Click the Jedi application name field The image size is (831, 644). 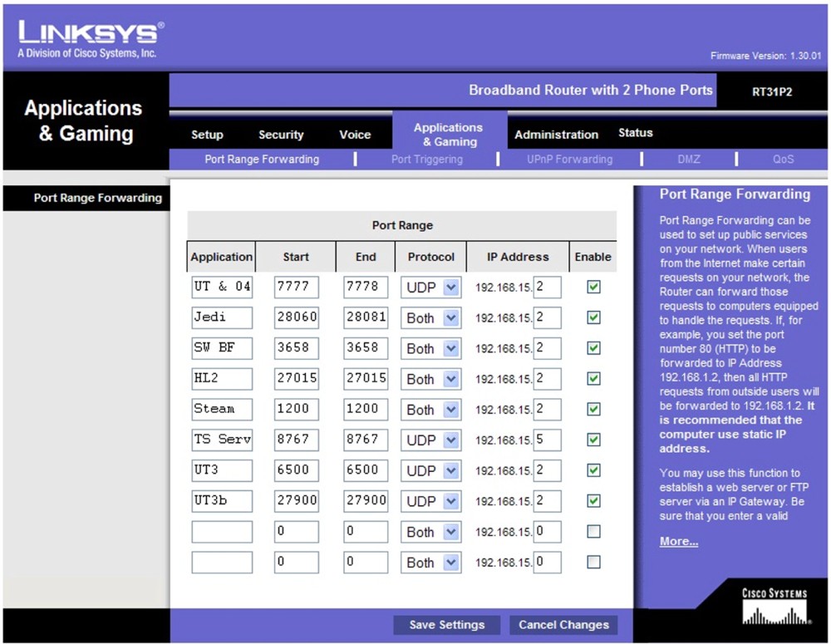(222, 318)
